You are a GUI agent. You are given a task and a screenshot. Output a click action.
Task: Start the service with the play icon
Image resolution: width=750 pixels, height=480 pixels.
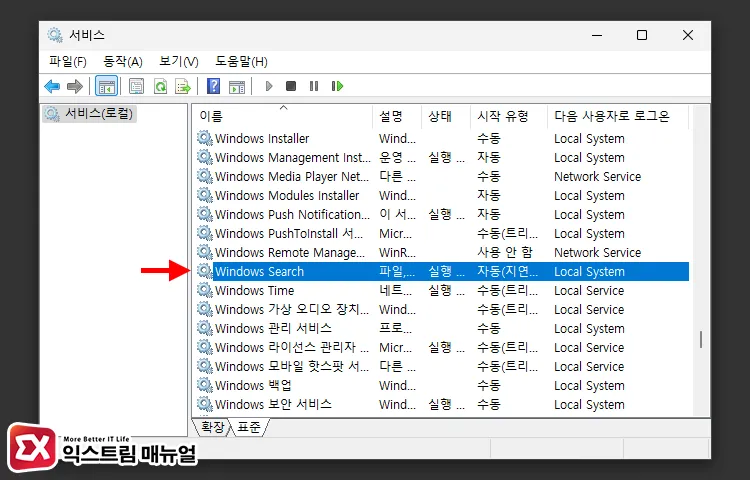pos(269,86)
